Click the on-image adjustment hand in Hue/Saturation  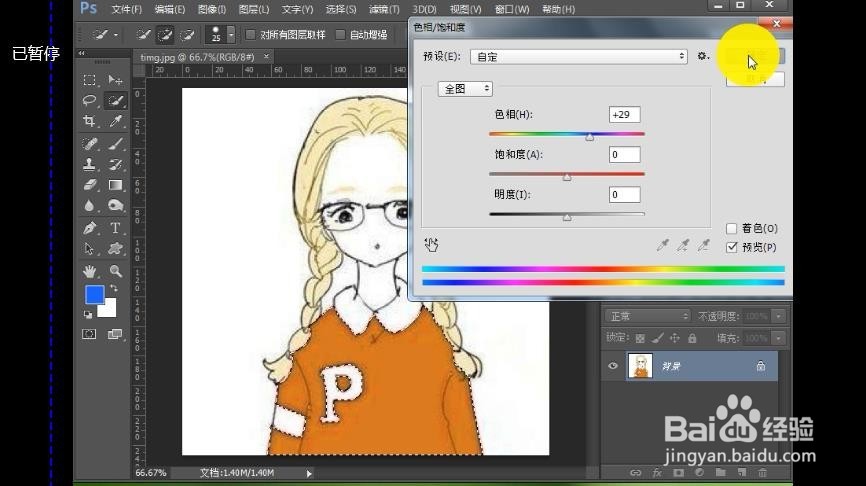[431, 245]
